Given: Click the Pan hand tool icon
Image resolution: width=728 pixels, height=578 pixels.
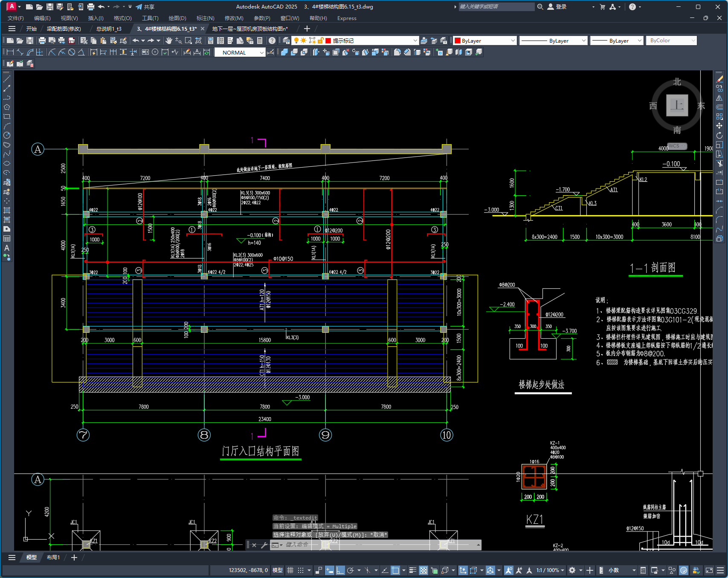Looking at the screenshot, I should [169, 41].
